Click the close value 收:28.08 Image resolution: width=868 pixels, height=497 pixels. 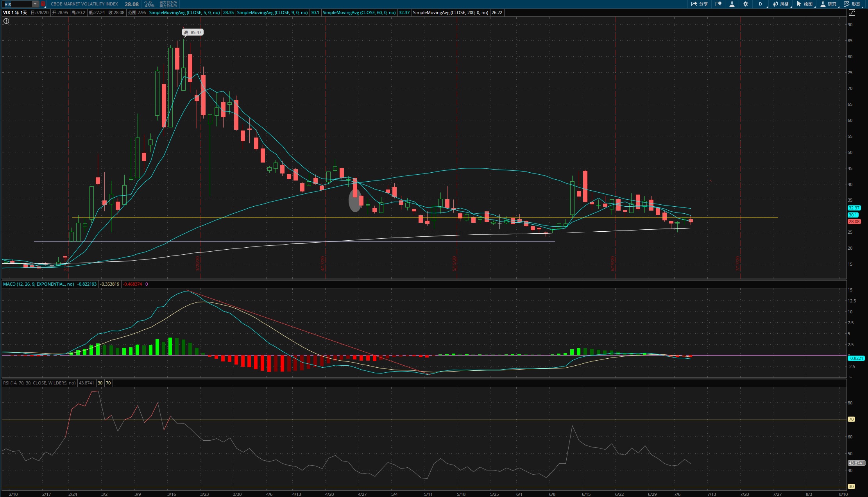pos(116,13)
